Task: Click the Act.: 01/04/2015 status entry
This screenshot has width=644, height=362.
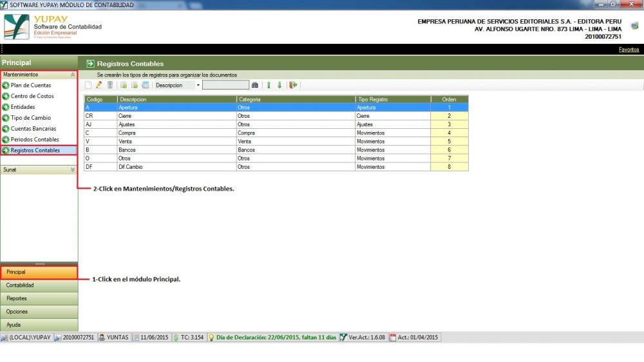Action: coord(414,338)
